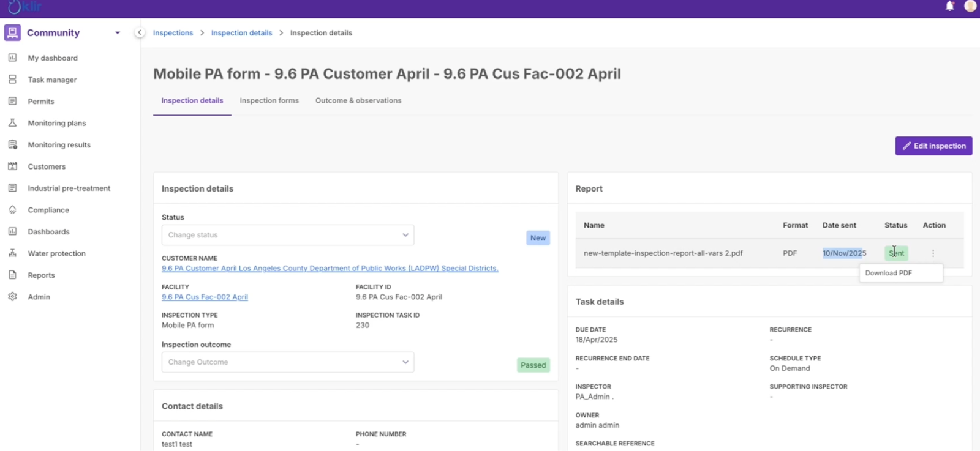This screenshot has width=980, height=451.
Task: Click the Inspections breadcrumb link
Action: coord(173,33)
